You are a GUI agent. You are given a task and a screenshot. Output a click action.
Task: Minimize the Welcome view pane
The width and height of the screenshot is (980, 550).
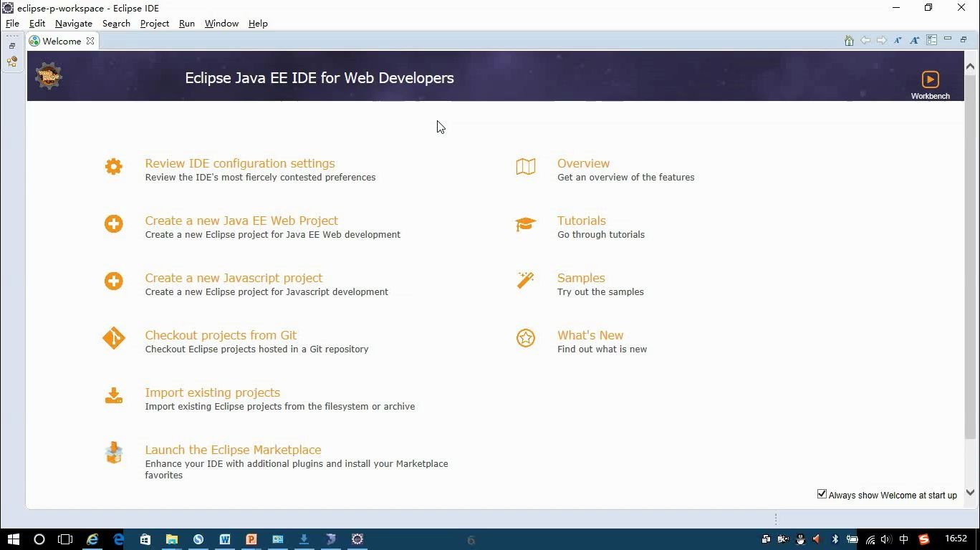(948, 39)
